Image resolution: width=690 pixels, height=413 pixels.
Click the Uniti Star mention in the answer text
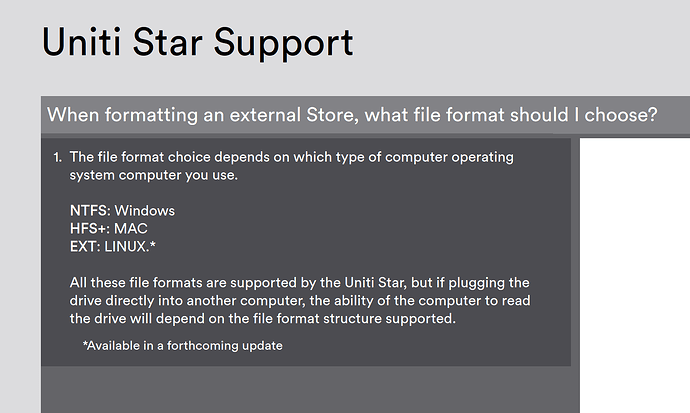(374, 282)
